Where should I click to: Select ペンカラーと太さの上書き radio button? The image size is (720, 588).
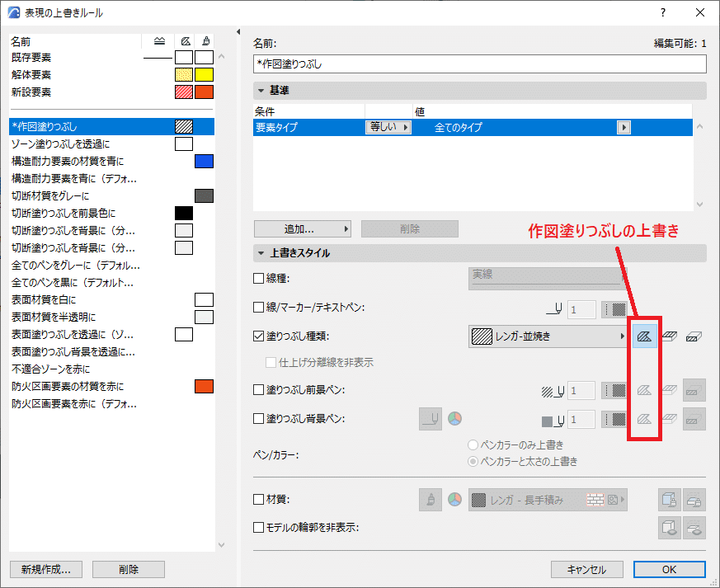(473, 461)
